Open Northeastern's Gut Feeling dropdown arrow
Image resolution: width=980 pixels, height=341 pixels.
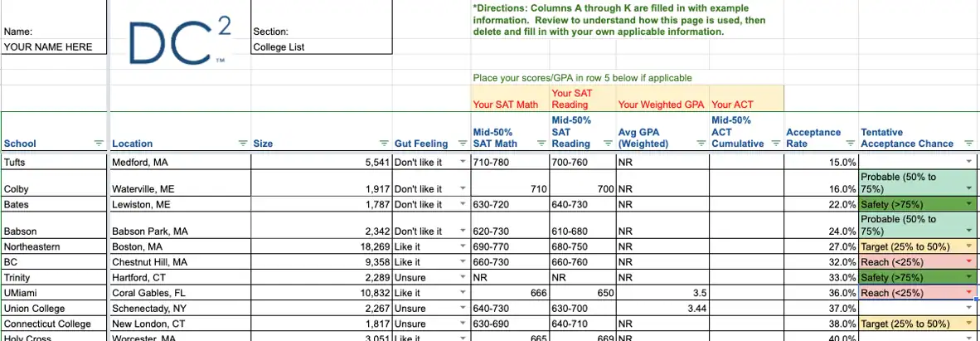click(463, 247)
